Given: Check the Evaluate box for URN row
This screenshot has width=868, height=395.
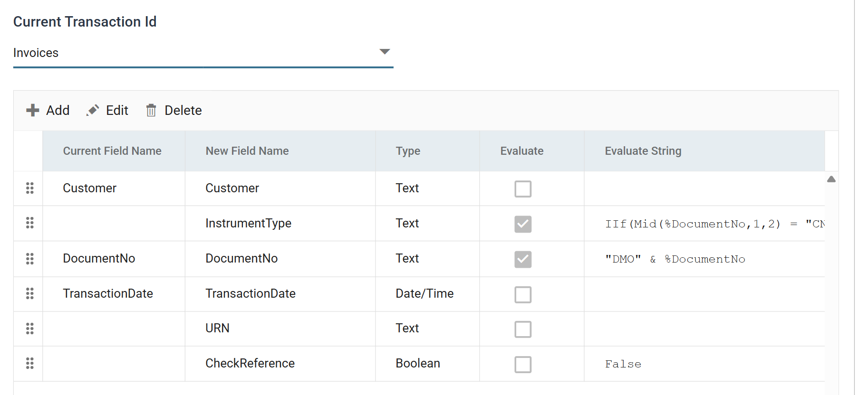Looking at the screenshot, I should (523, 329).
